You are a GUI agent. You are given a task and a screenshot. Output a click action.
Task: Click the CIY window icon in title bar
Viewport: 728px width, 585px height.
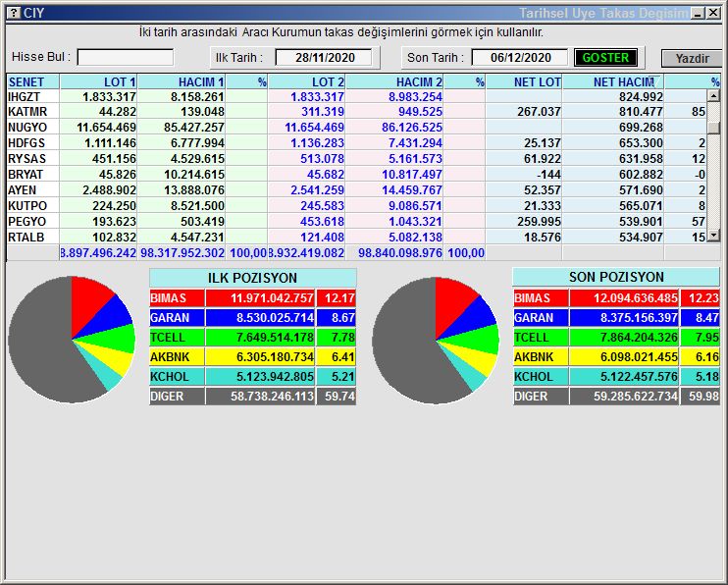(x=13, y=13)
